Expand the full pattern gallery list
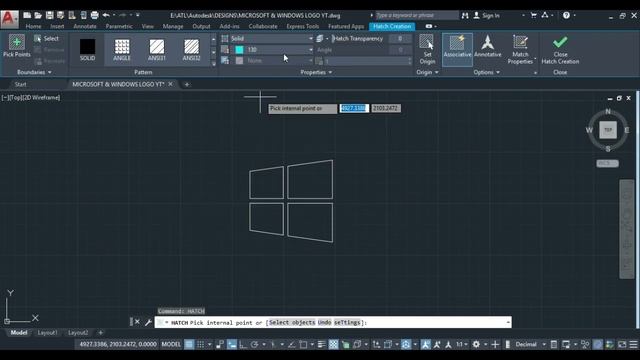This screenshot has height=360, width=640. (x=213, y=64)
